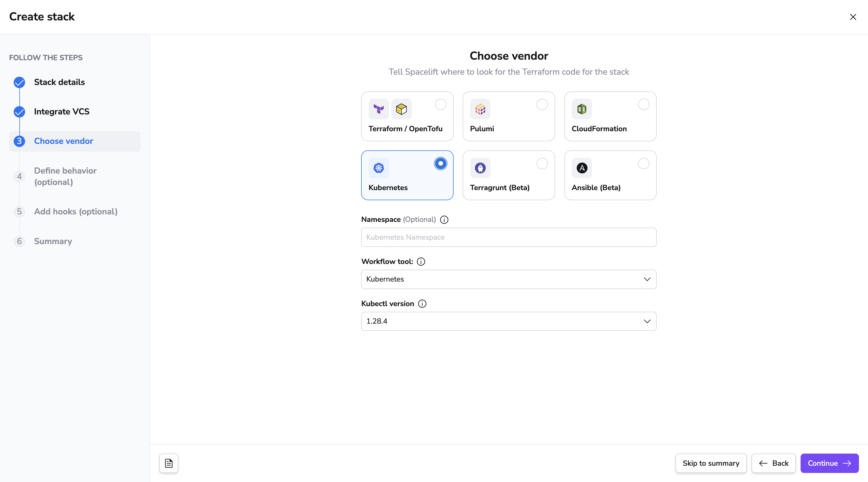Select the Pulumi radio button
This screenshot has height=482, width=868.
coord(542,104)
